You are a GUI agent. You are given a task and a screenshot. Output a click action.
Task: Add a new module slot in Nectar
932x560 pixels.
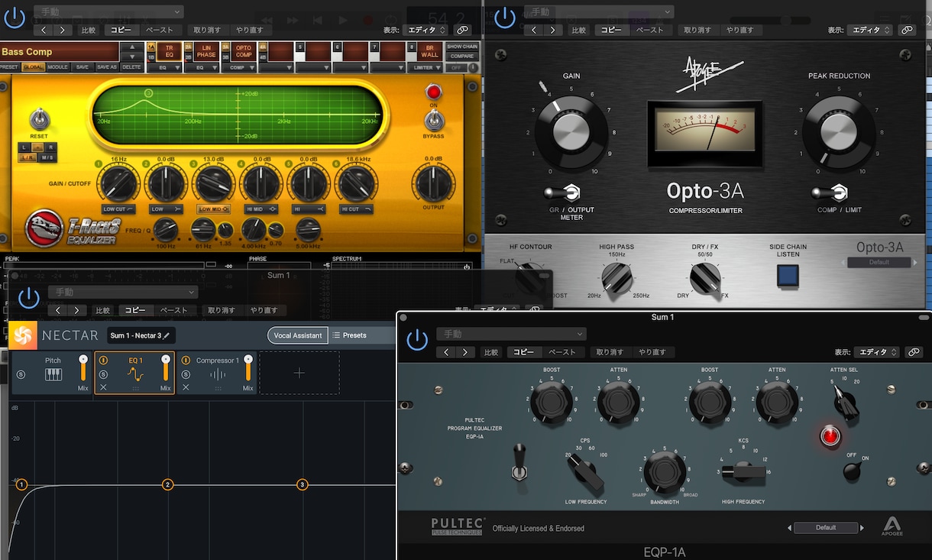[x=299, y=373]
